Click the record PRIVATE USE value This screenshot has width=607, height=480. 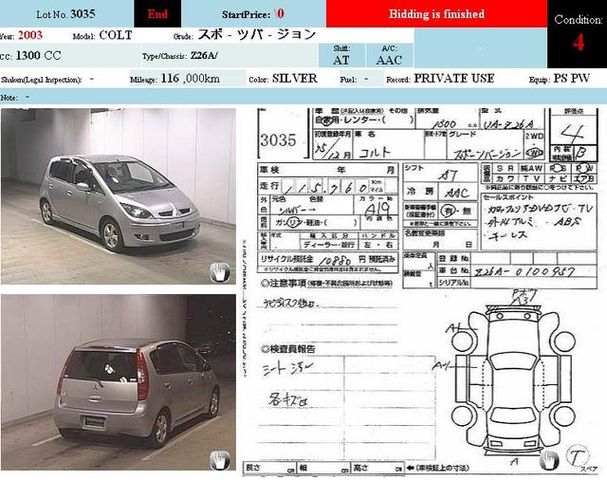454,79
